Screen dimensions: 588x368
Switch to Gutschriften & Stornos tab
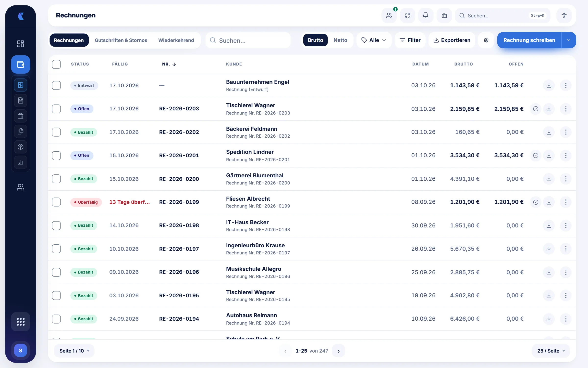[121, 40]
